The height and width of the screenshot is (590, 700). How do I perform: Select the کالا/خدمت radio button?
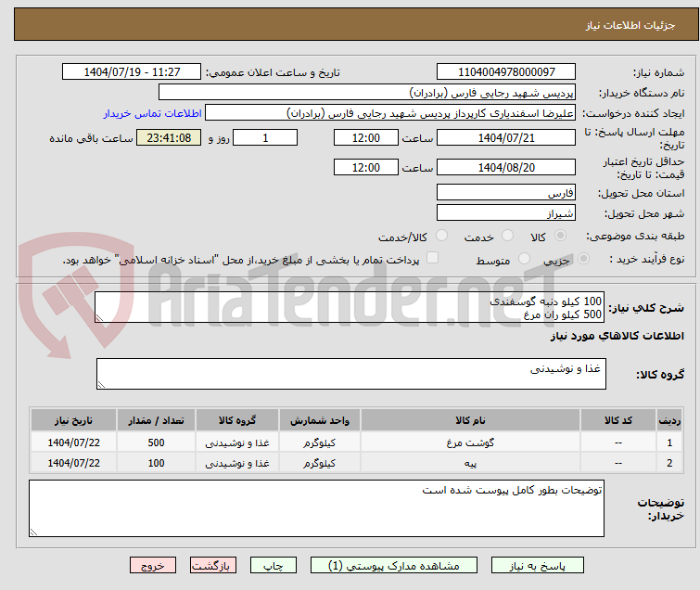[441, 236]
